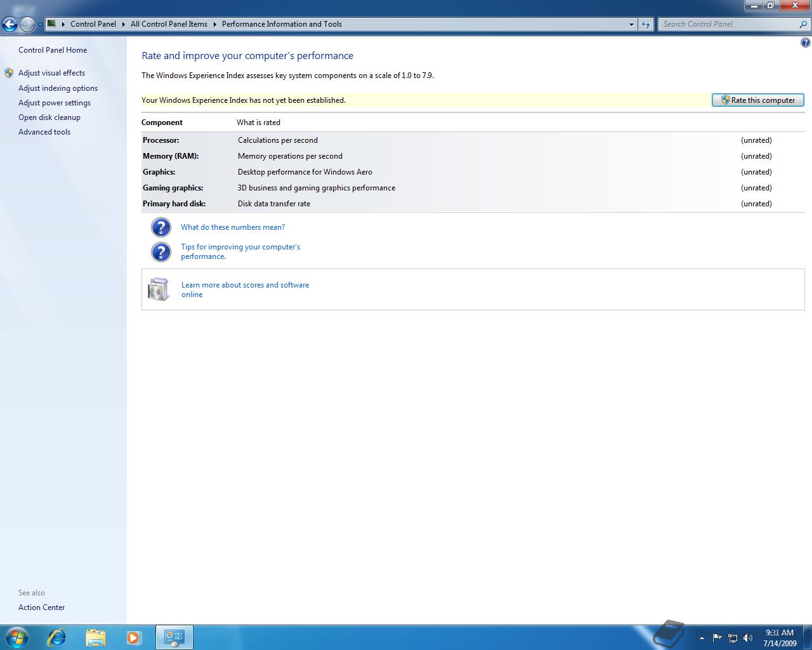Click the search magnifier icon
The image size is (812, 650).
pos(804,24)
